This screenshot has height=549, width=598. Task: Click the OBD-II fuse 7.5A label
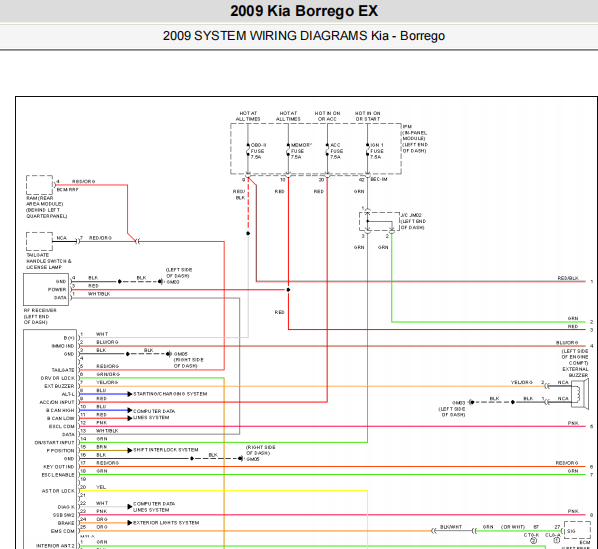pyautogui.click(x=258, y=151)
